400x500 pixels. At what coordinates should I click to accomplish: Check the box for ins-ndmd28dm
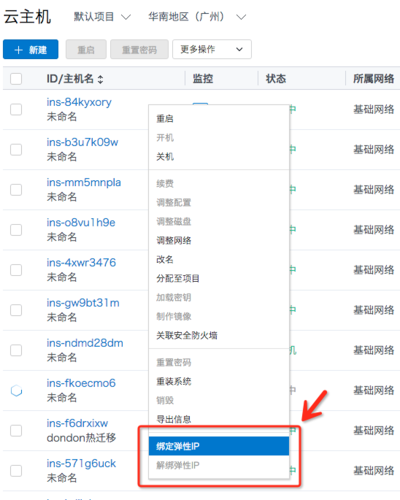[x=16, y=350]
